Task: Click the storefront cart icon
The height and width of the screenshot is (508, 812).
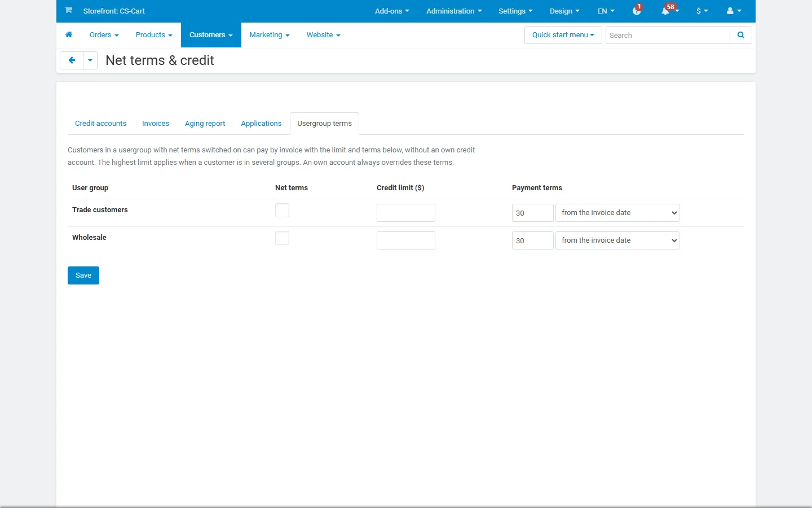Action: point(68,10)
